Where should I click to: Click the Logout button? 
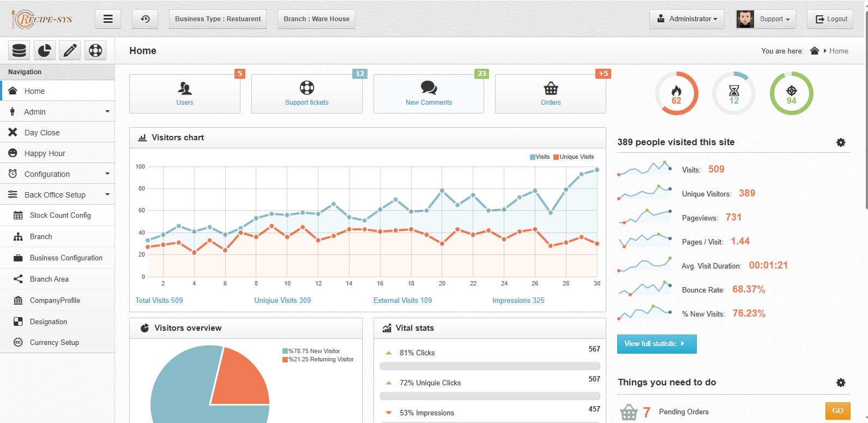(831, 19)
